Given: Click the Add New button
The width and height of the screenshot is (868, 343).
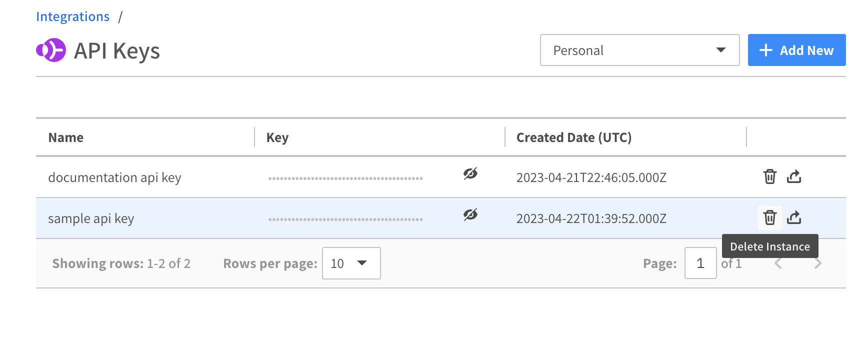Looking at the screenshot, I should [x=796, y=50].
